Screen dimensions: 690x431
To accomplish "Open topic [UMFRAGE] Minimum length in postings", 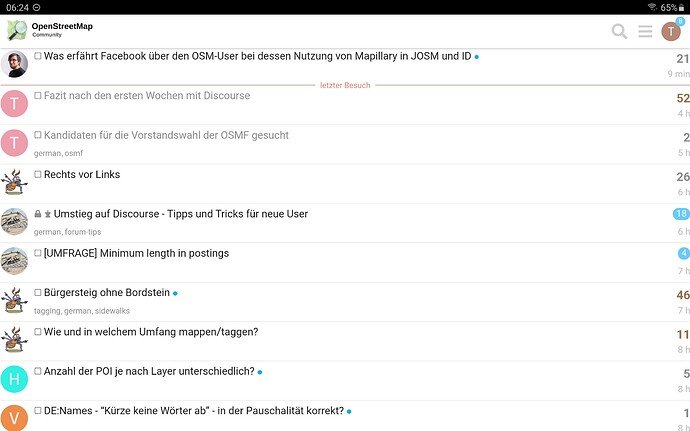I will pyautogui.click(x=136, y=253).
